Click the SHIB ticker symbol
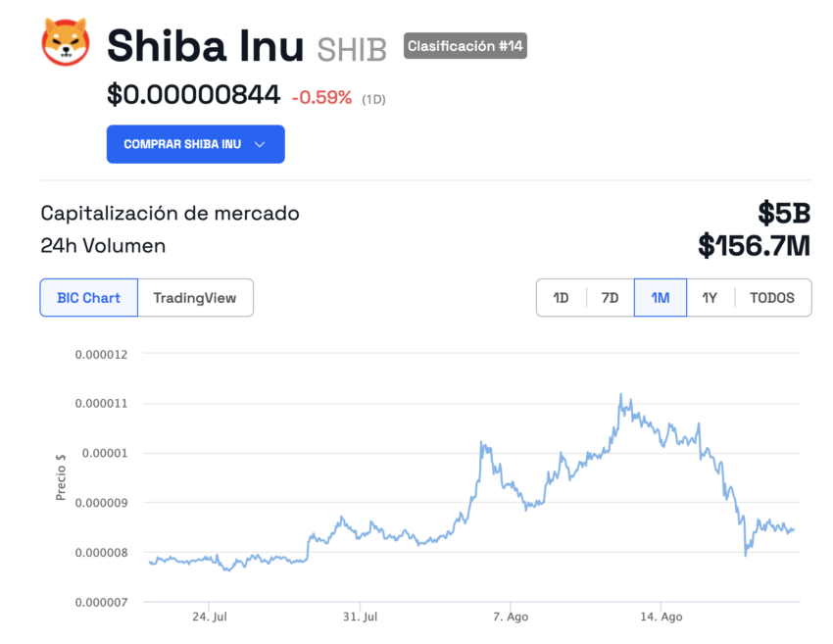This screenshot has width=833, height=644. 352,50
